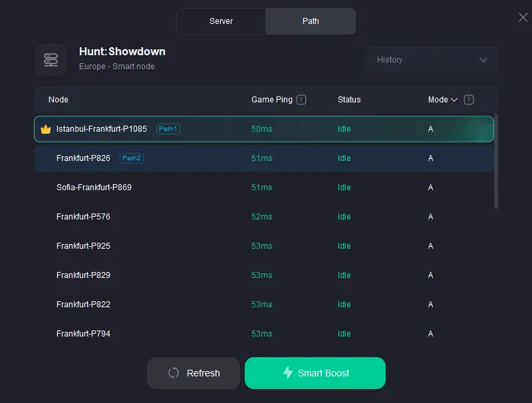Select the Frankfurt-P794 node
Viewport: 532px width, 403px height.
(264, 334)
